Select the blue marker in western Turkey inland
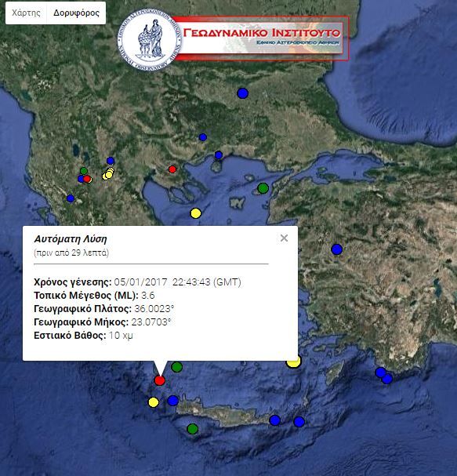 tap(336, 249)
